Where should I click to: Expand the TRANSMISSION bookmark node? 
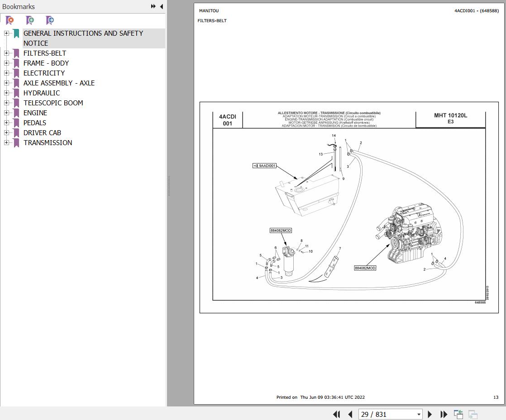6,143
